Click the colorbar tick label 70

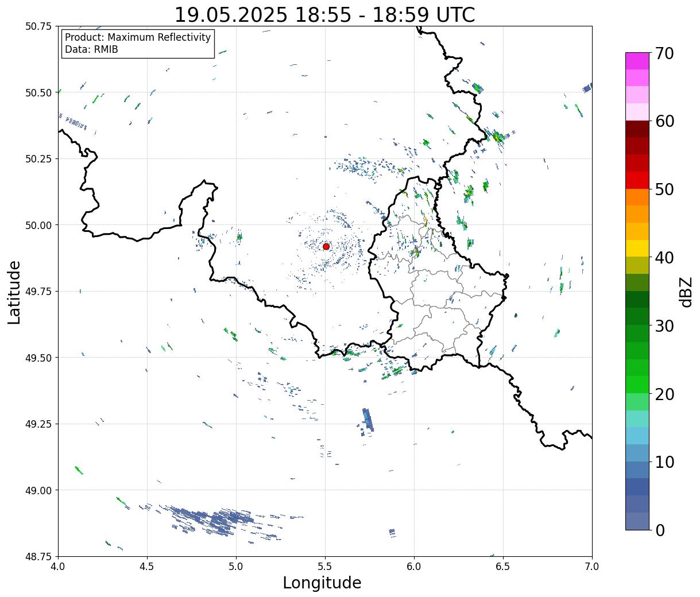tap(664, 53)
